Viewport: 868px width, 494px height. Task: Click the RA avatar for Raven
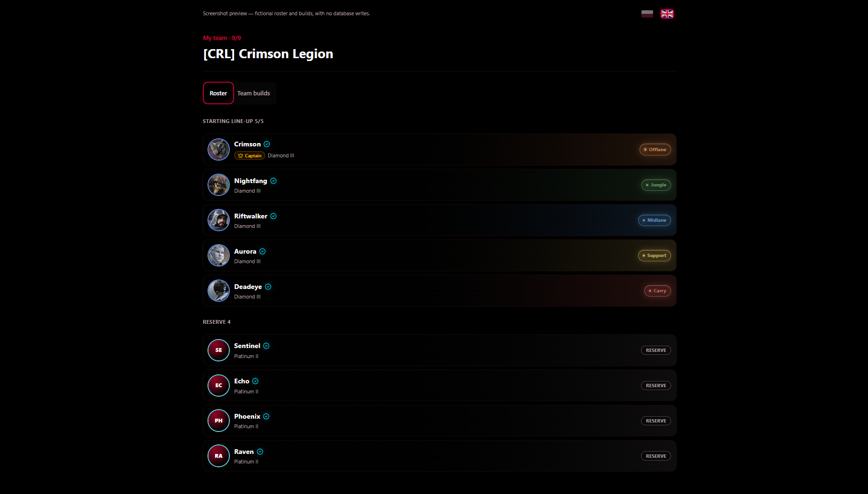point(218,456)
